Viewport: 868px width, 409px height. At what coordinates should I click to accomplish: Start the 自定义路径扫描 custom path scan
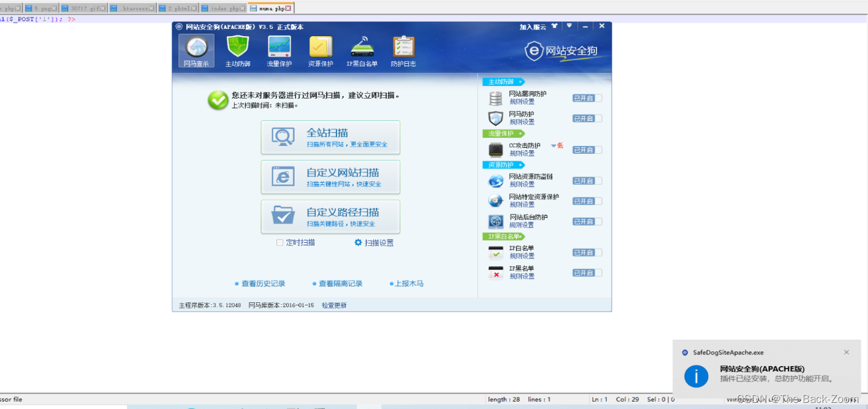tap(330, 216)
